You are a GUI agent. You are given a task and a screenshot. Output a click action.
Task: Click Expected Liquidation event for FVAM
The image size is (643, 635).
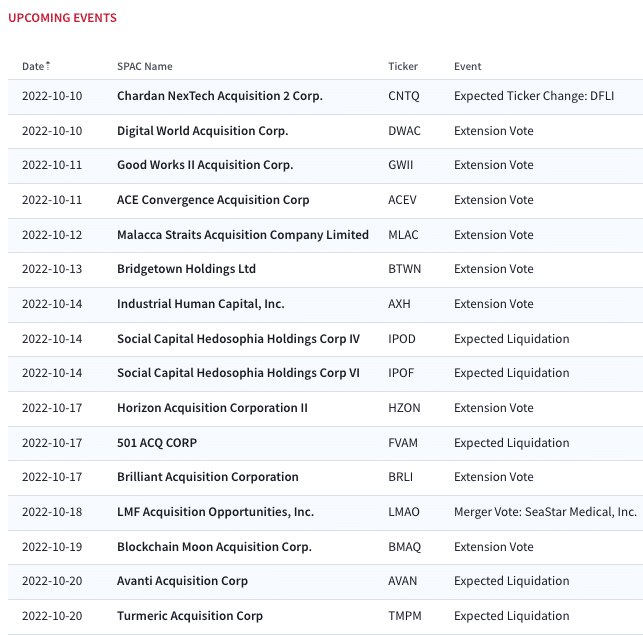[512, 443]
